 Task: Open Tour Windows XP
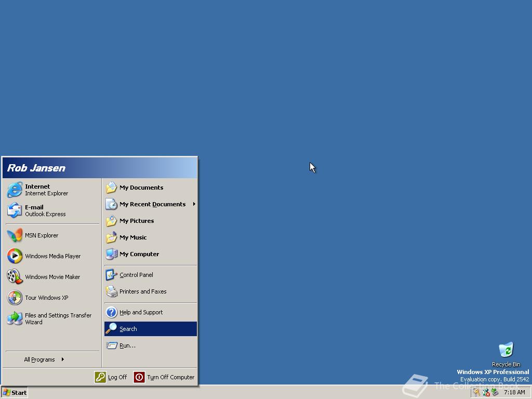coord(52,298)
